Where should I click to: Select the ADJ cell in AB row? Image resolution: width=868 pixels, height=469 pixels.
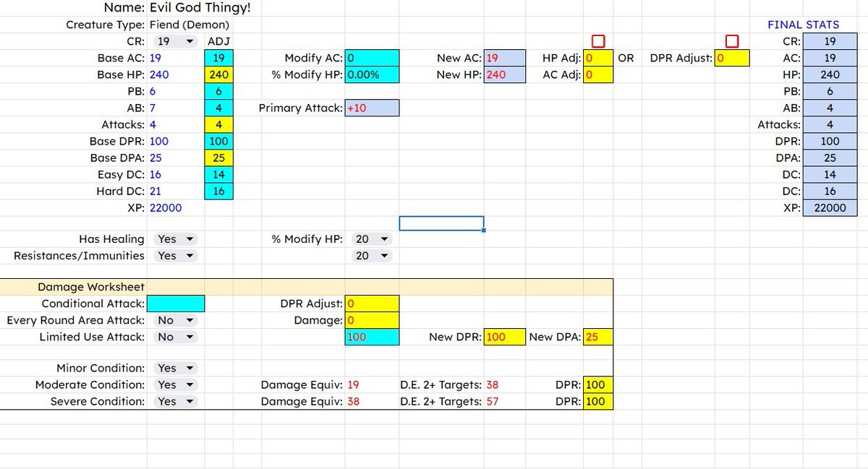tap(219, 108)
